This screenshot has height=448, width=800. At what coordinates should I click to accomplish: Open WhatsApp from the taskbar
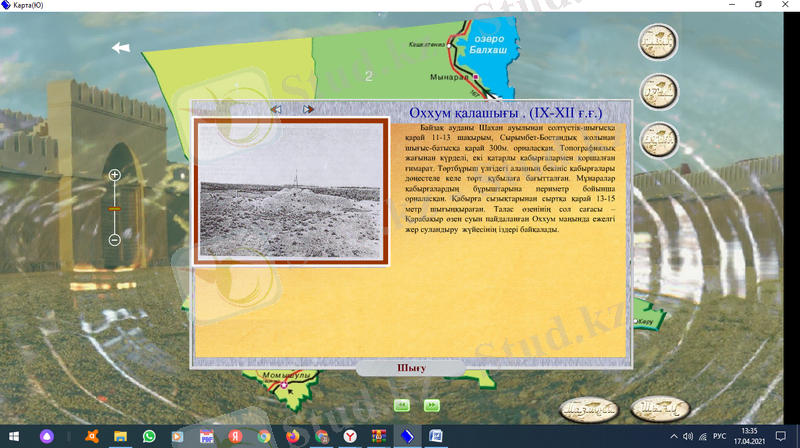tap(149, 436)
